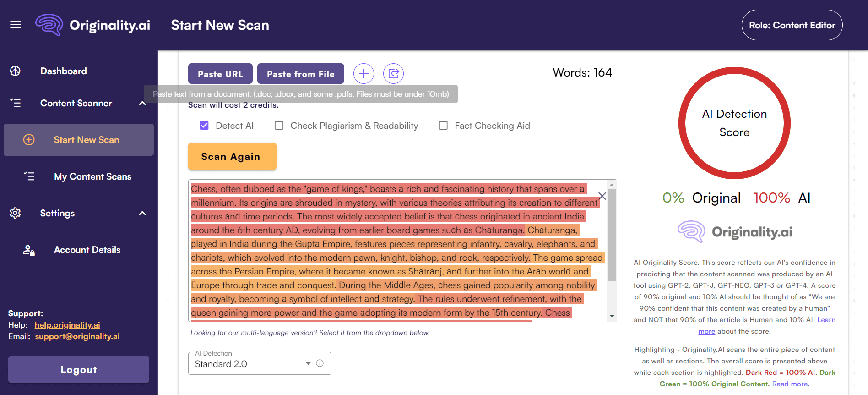This screenshot has height=395, width=868.
Task: Click the Settings gear icon
Action: [16, 213]
